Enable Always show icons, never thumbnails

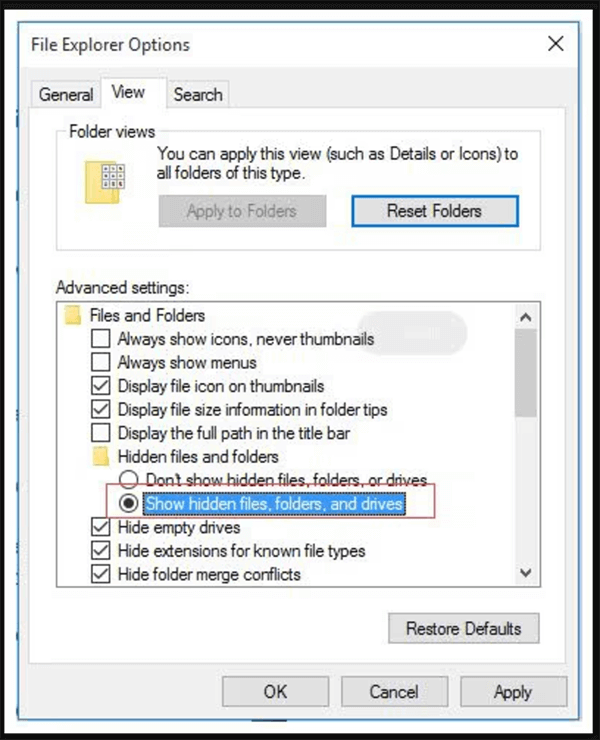(101, 338)
